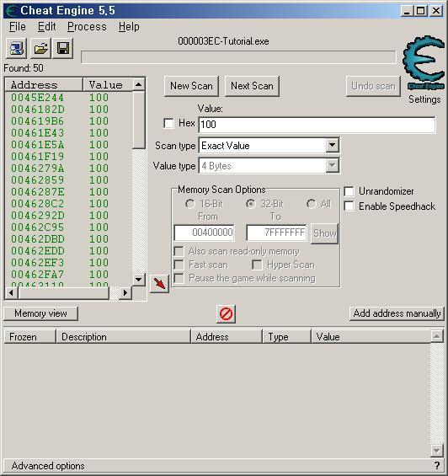Select result address 00461E43
Viewport: 448px width, 476px height.
(37, 133)
